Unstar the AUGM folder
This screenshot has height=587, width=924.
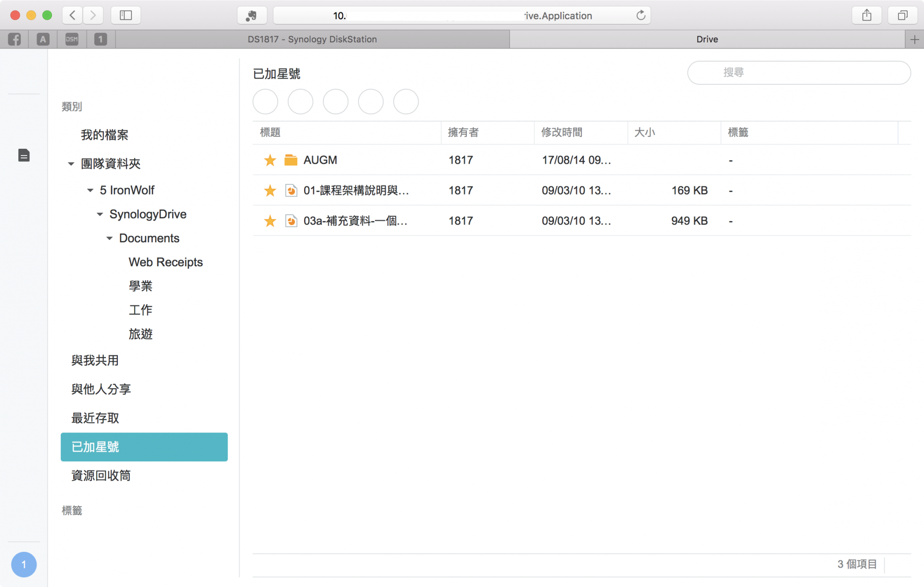point(270,160)
